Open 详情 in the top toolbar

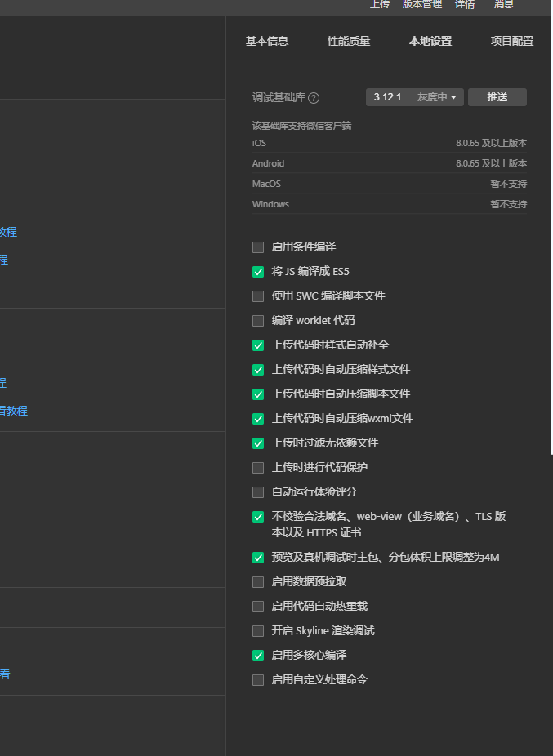(x=465, y=4)
